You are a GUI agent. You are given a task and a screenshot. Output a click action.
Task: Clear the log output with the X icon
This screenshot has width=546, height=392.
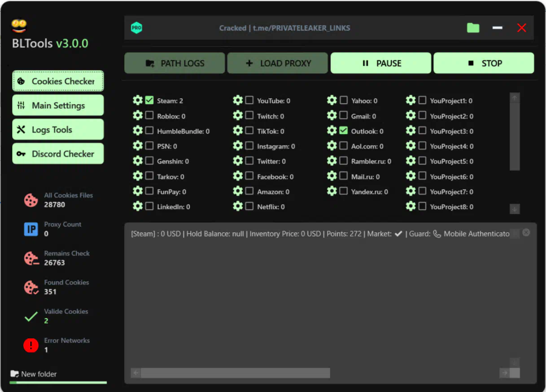point(526,232)
